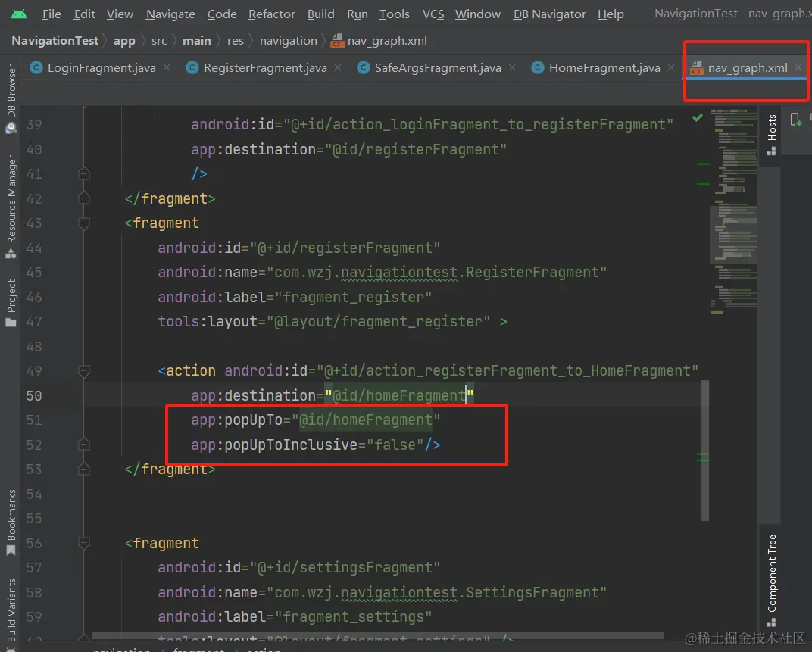
Task: Place cursor in "@id/homeFragment" destination value
Action: [x=398, y=395]
